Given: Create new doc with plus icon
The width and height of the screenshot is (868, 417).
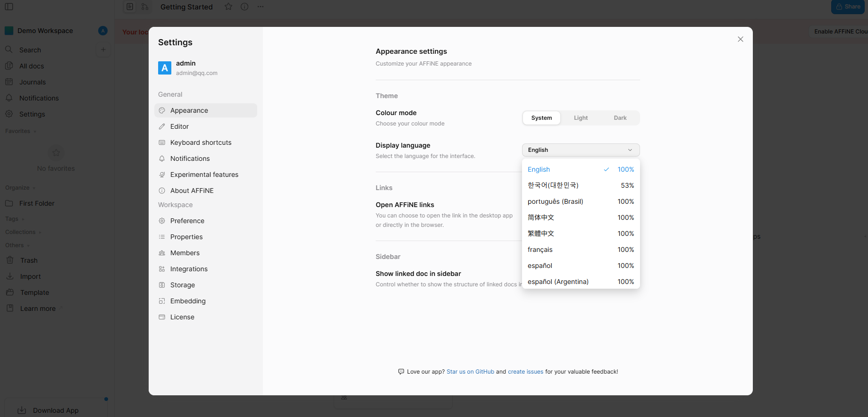Looking at the screenshot, I should coord(103,50).
